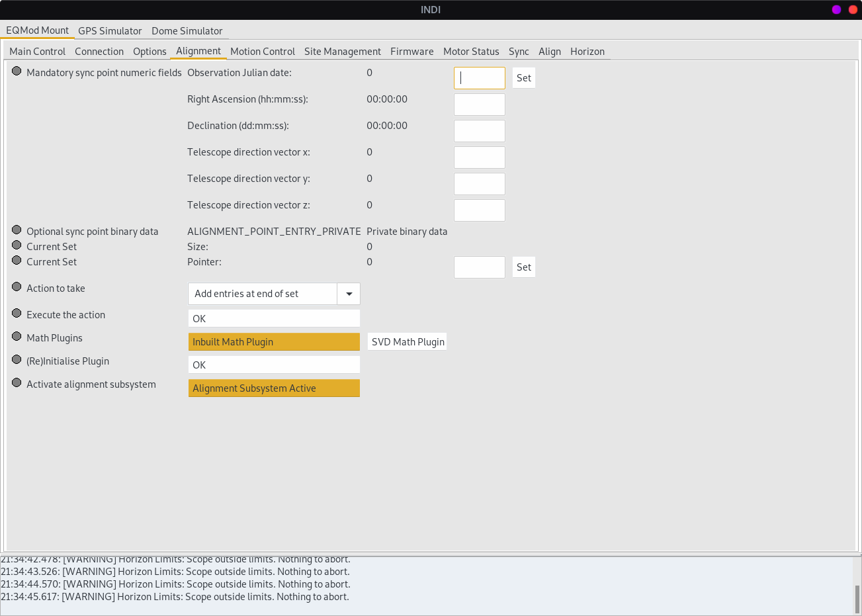
Task: Switch to the GPS Simulator device tab
Action: (x=110, y=31)
